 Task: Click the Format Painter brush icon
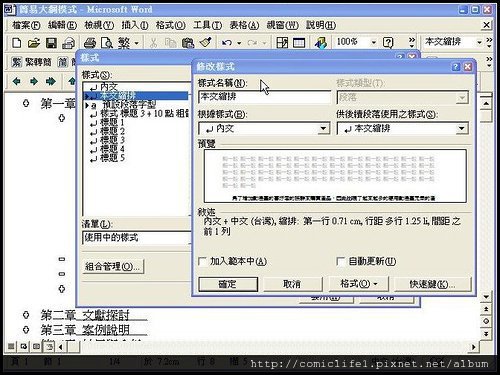click(x=206, y=43)
